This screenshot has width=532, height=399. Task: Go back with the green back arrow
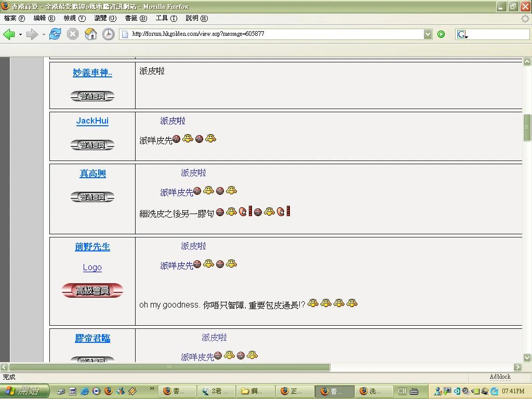9,34
